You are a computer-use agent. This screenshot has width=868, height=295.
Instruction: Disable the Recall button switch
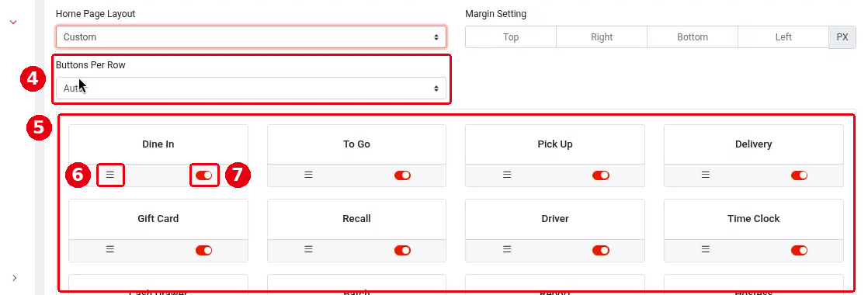click(402, 250)
